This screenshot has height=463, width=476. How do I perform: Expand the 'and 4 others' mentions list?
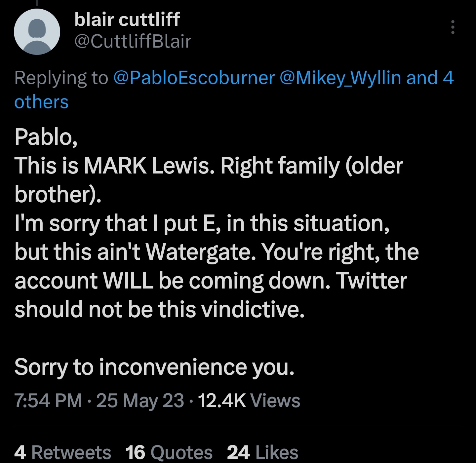coord(41,102)
